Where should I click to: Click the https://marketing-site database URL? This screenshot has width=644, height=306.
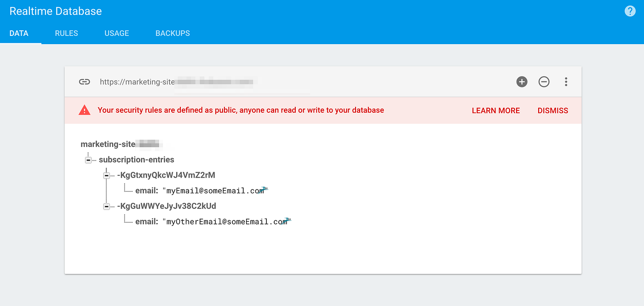[177, 82]
